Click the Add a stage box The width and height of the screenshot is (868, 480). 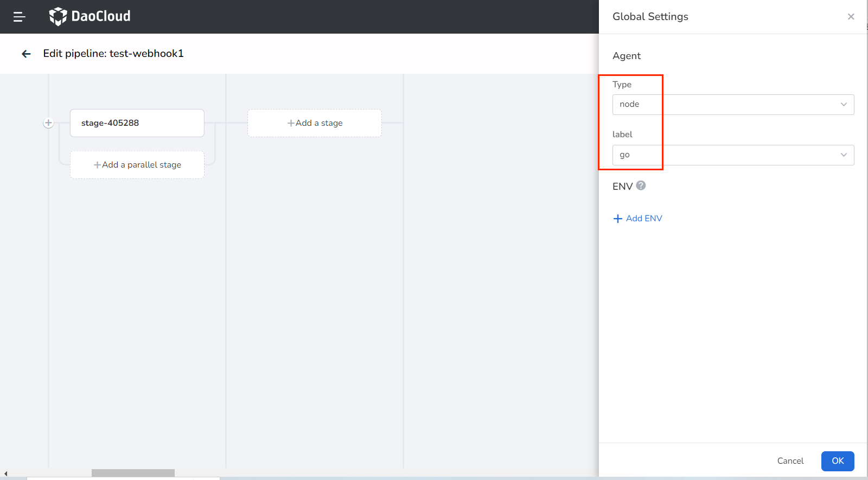coord(315,123)
